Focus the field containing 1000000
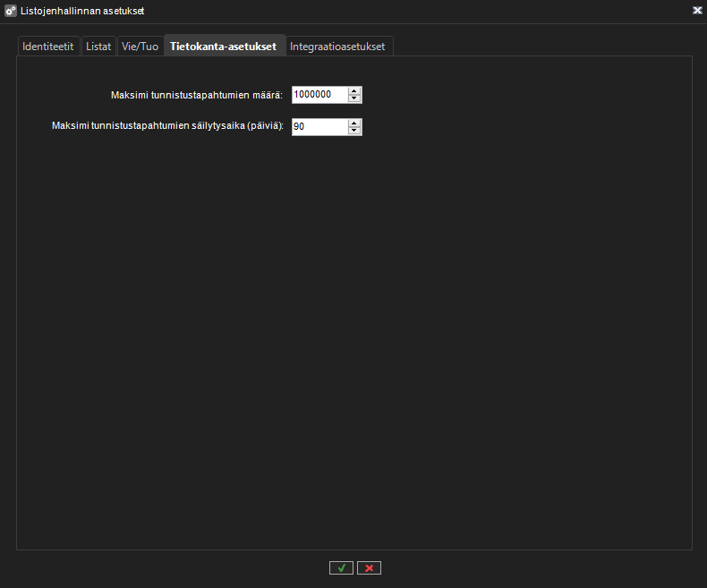Screen dimensions: 707x588 [319, 95]
